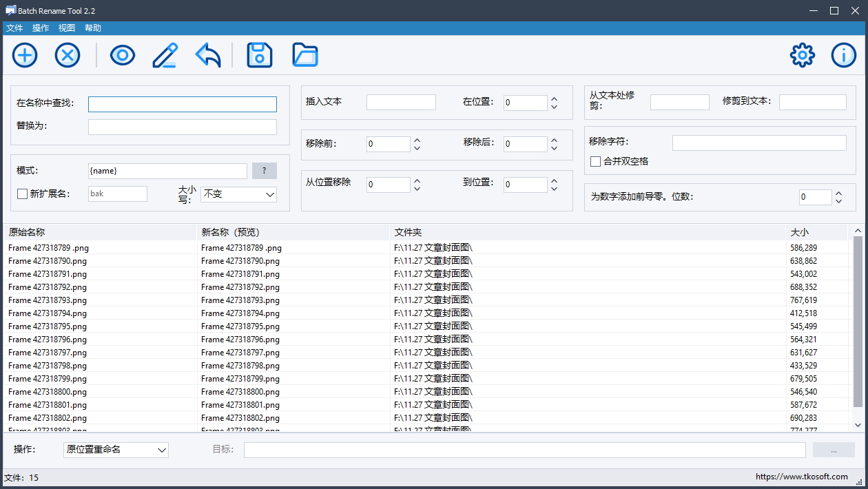This screenshot has width=868, height=489.
Task: Click the new extension field showing bak
Action: coord(118,194)
